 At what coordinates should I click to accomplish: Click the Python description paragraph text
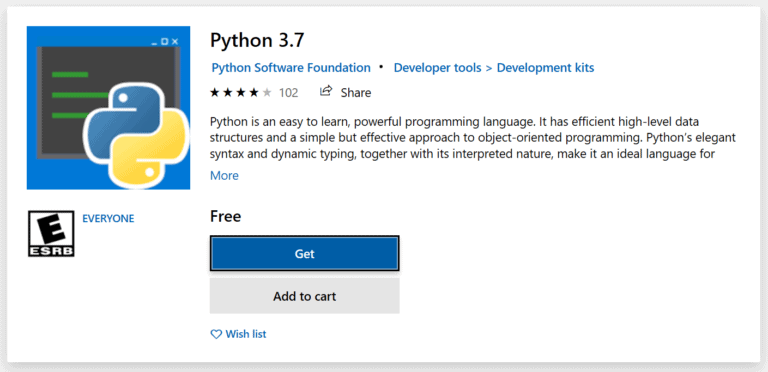(x=473, y=138)
